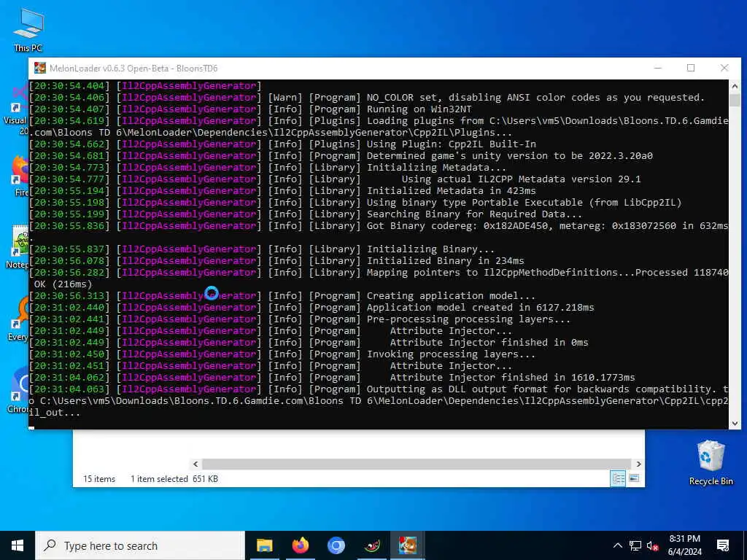Click the console scroll up arrow
The image size is (747, 560).
pos(735,86)
